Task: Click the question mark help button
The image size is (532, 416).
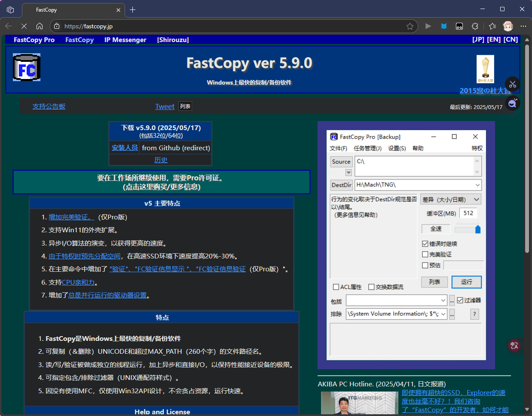Action: 474,314
